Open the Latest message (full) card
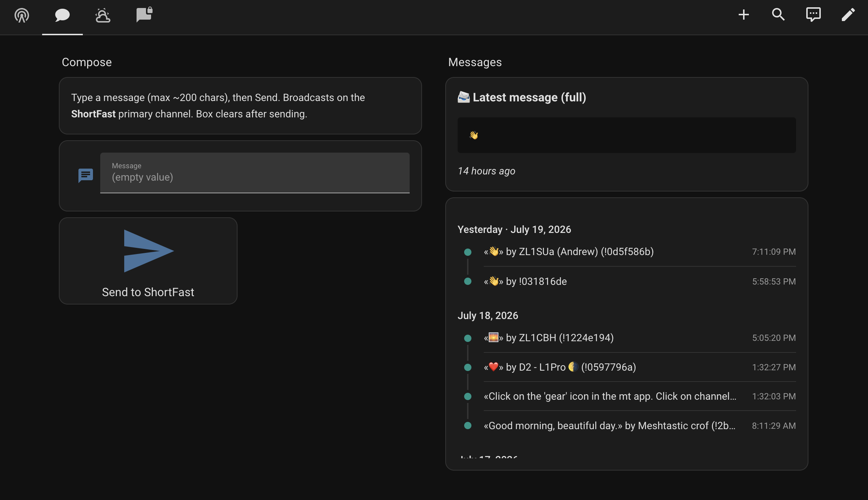 [x=626, y=134]
